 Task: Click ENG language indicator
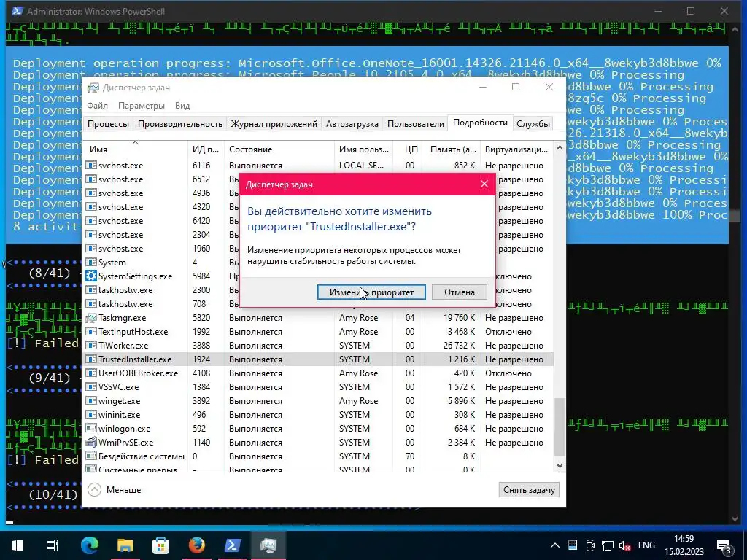click(x=646, y=545)
